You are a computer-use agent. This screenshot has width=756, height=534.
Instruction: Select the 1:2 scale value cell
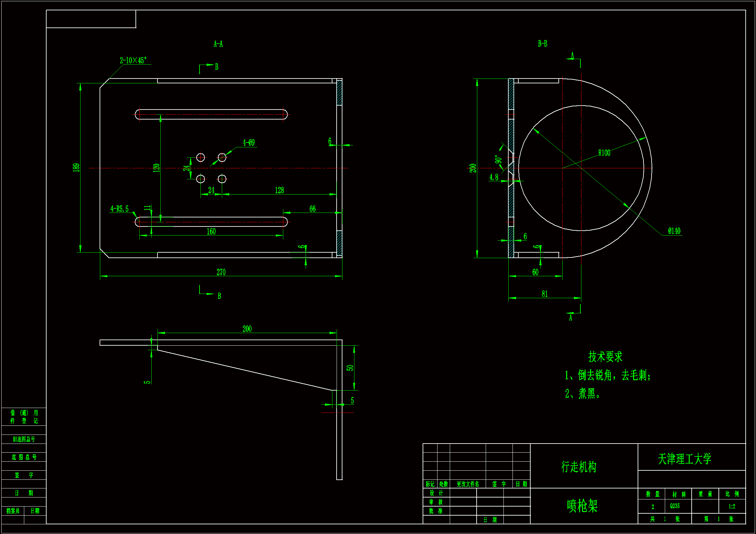click(732, 506)
